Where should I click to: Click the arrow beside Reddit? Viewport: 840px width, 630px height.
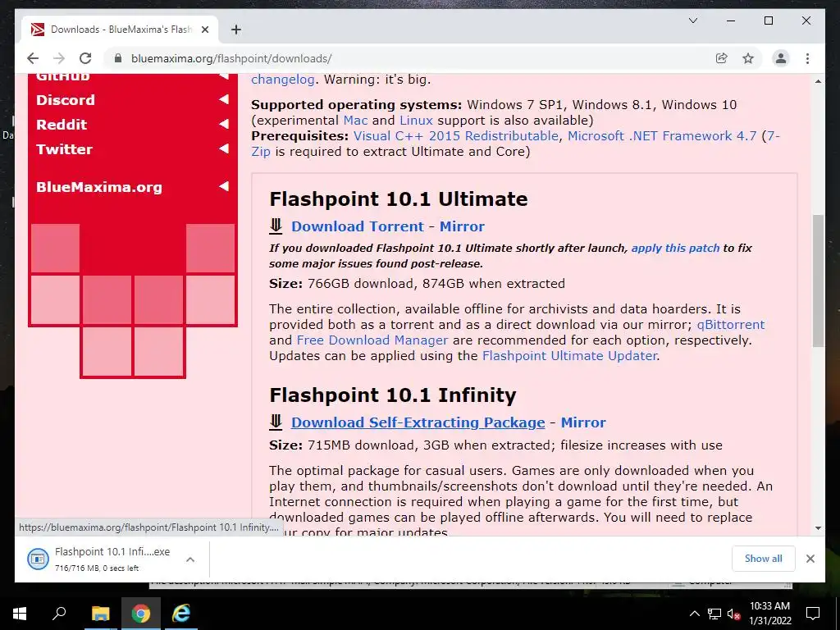[x=224, y=124]
